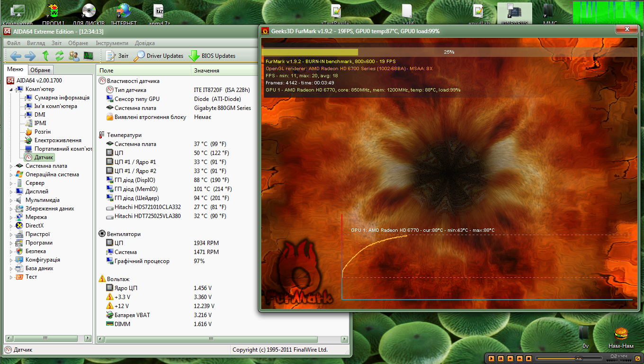The width and height of the screenshot is (644, 364).
Task: Go forward with AIDA64 blue right arrow
Action: point(30,56)
